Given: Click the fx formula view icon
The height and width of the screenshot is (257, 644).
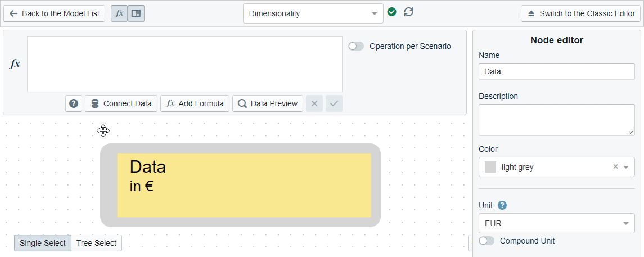Looking at the screenshot, I should [119, 13].
